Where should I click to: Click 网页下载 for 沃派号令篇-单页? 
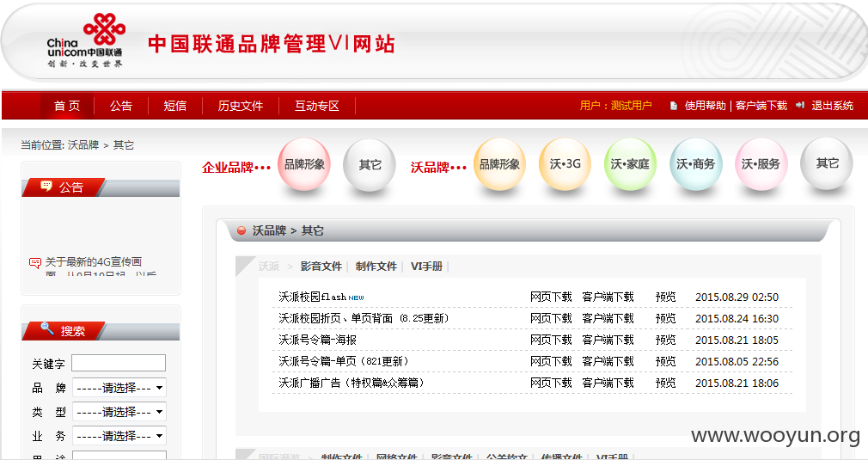[x=551, y=362]
